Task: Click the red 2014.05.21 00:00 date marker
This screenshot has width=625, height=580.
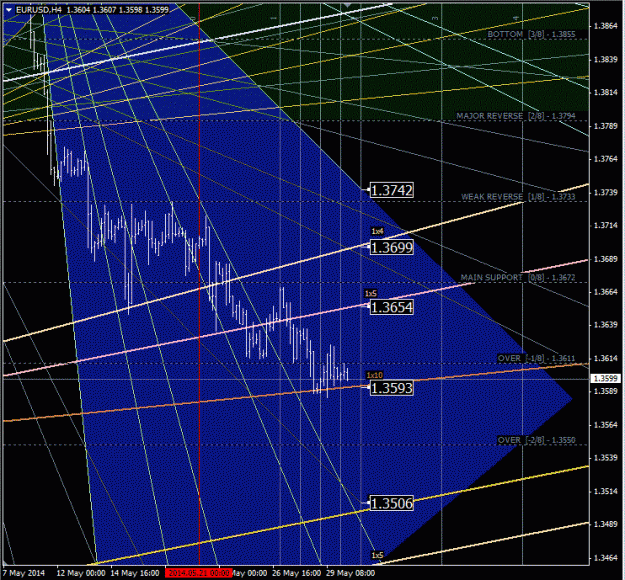Action: pyautogui.click(x=198, y=573)
